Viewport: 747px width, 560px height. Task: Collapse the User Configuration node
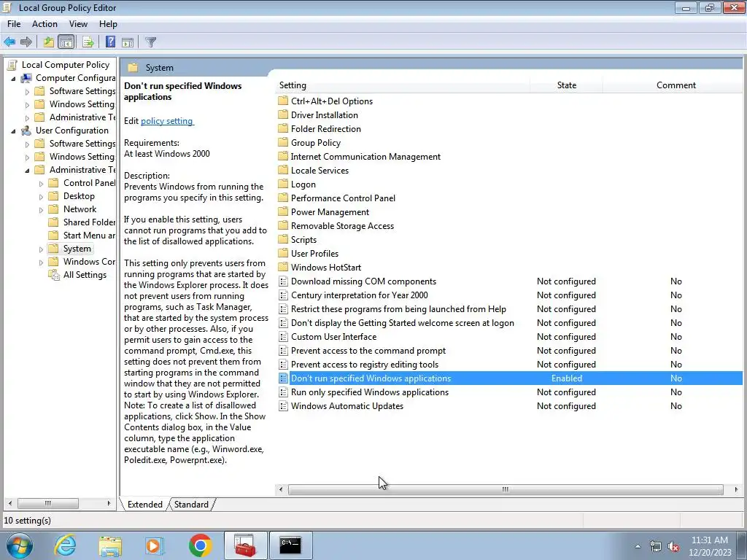click(13, 131)
